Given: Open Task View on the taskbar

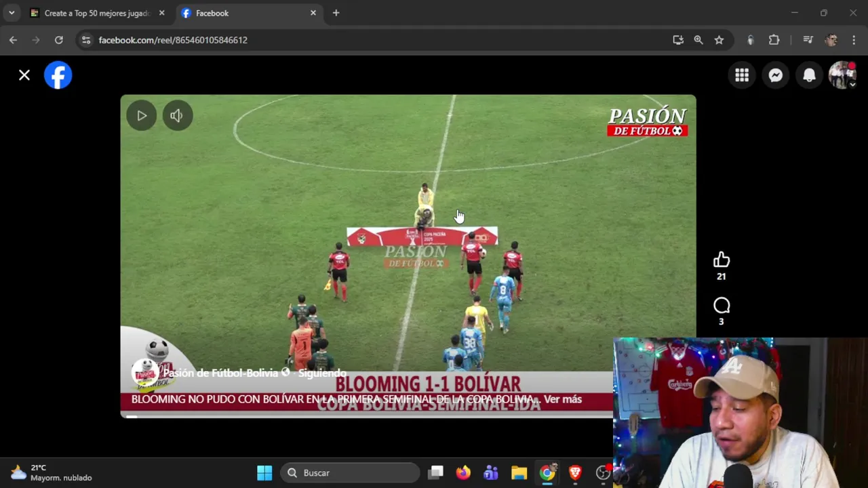Looking at the screenshot, I should tap(436, 473).
